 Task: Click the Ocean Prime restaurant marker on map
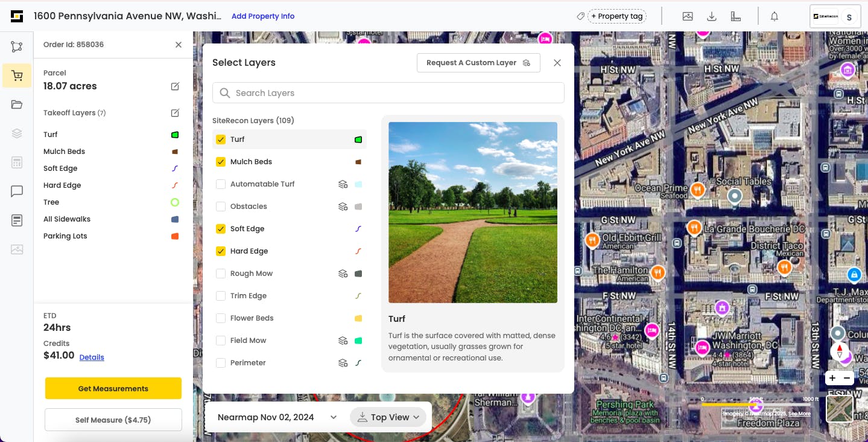[697, 190]
